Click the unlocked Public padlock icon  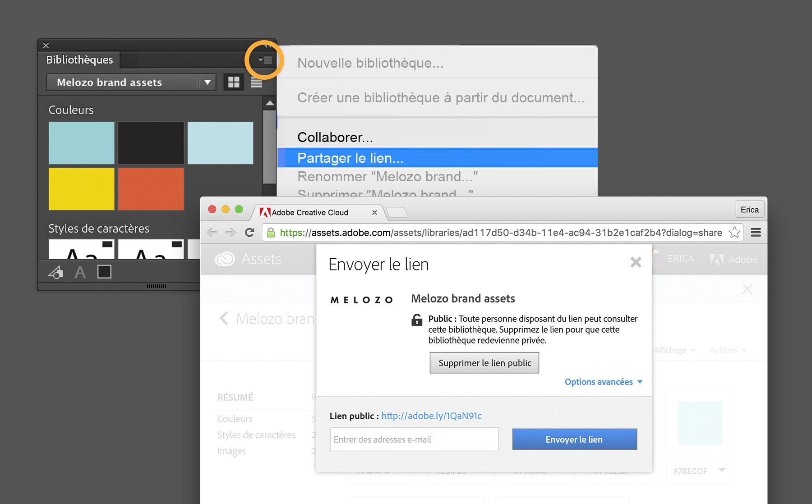(x=417, y=320)
